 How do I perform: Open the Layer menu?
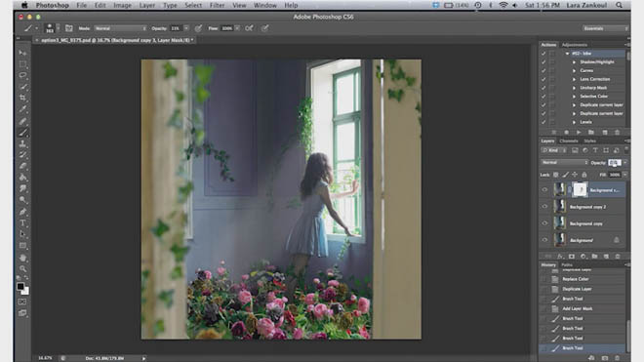pos(146,5)
